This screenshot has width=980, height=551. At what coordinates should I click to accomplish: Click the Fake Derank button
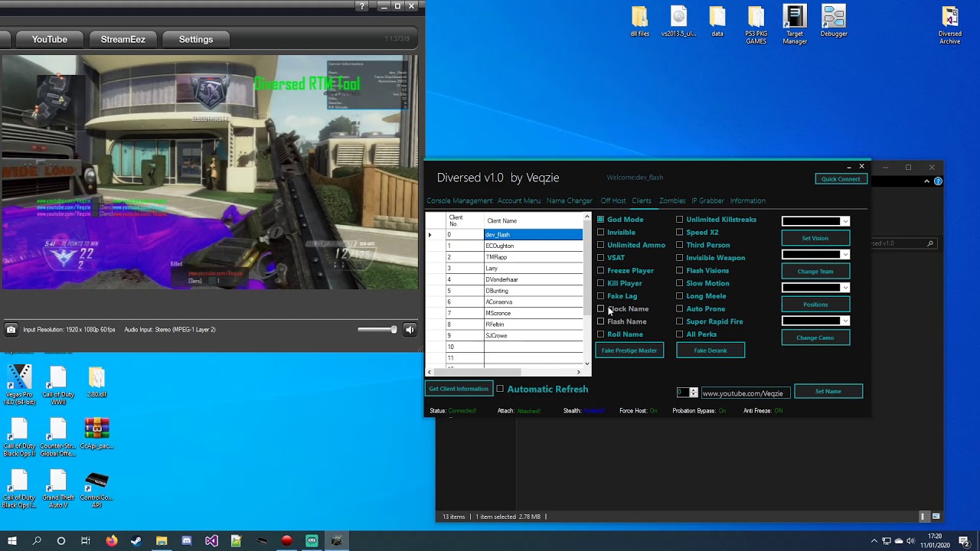[x=710, y=350]
